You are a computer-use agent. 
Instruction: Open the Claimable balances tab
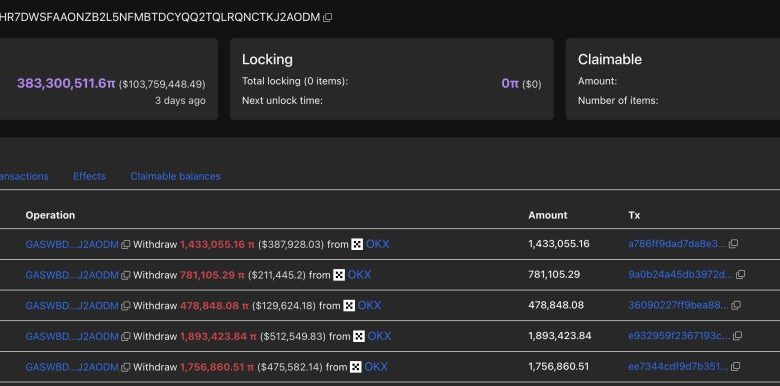pyautogui.click(x=176, y=176)
